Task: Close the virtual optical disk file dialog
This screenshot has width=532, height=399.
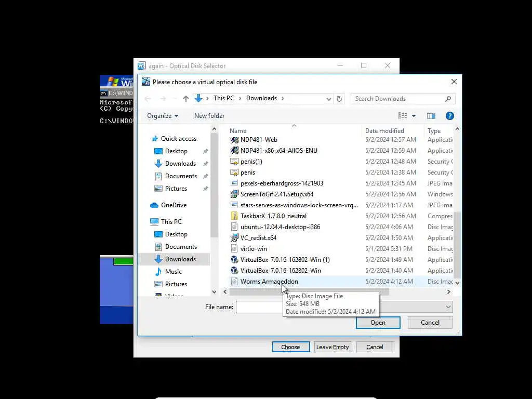Action: pyautogui.click(x=454, y=82)
